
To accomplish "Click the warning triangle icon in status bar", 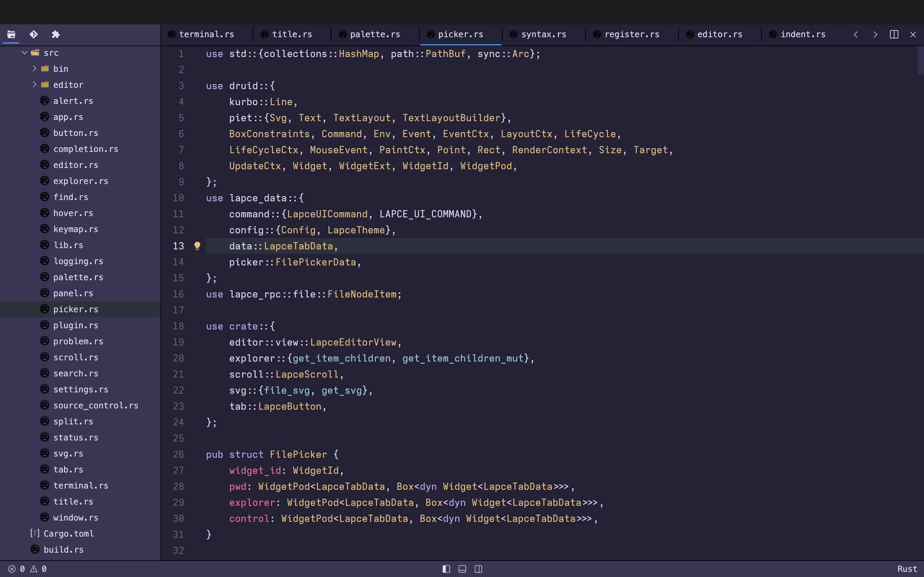I will (x=34, y=569).
